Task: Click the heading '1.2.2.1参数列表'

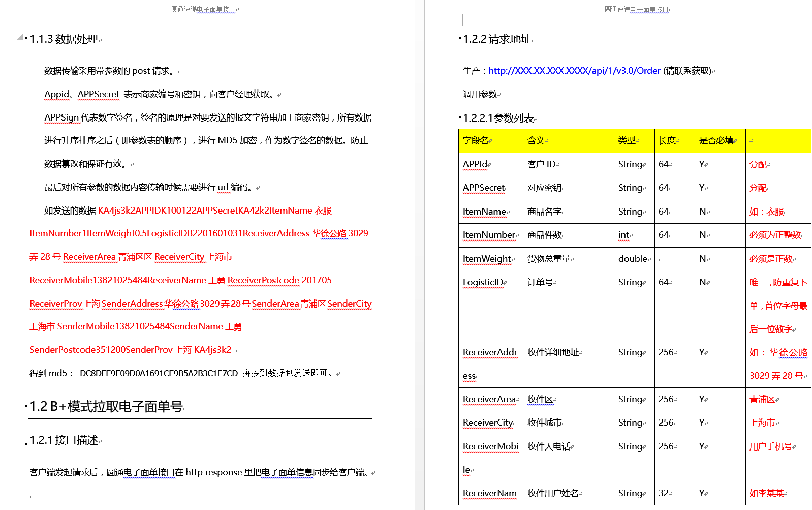Action: (x=498, y=118)
